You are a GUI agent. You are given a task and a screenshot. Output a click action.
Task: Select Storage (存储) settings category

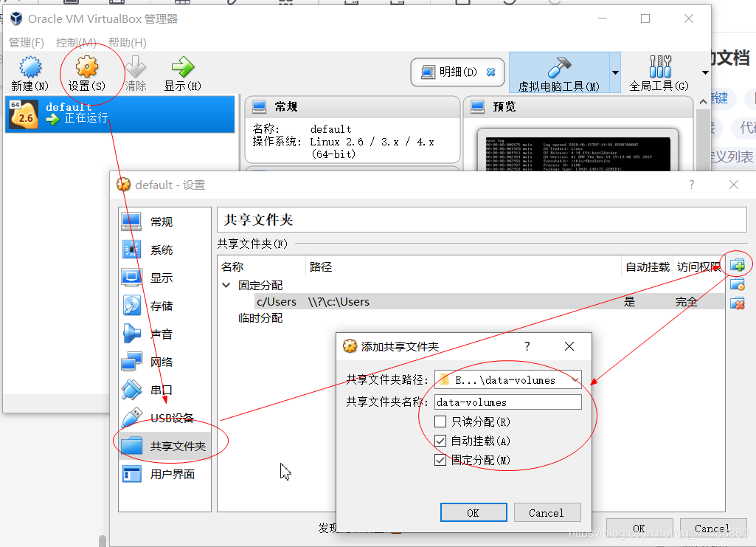coord(165,306)
